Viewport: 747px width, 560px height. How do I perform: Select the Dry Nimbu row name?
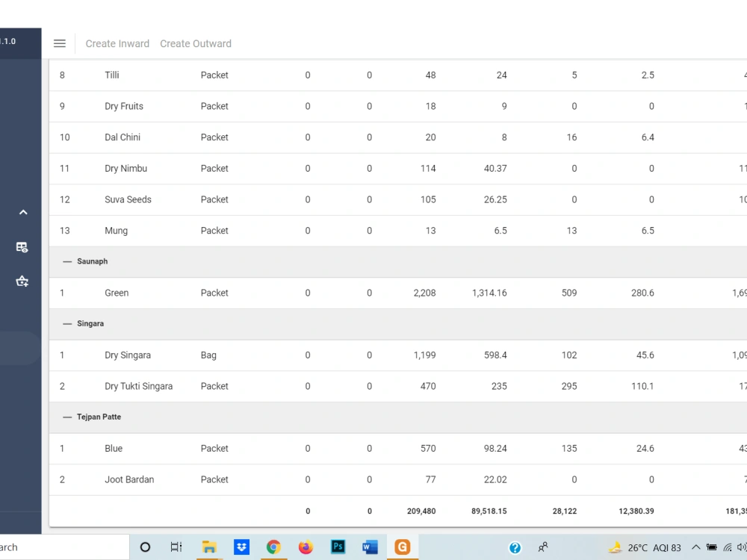[x=125, y=169]
